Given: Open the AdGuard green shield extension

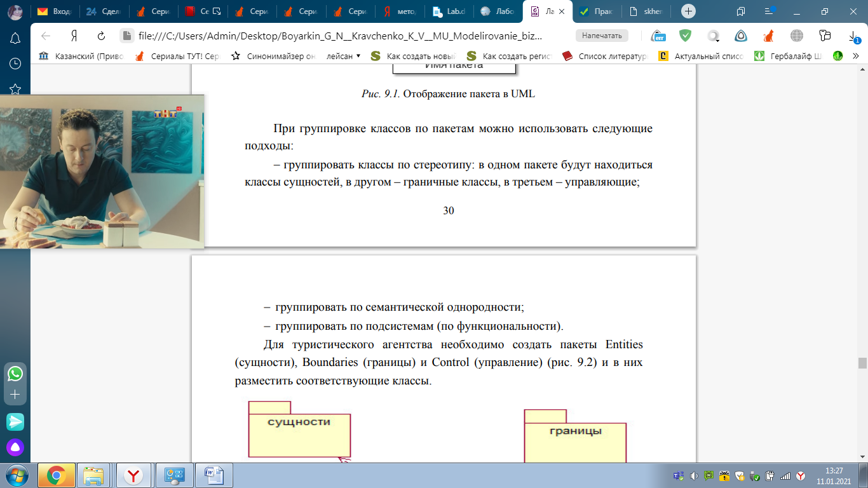Looking at the screenshot, I should click(x=685, y=36).
